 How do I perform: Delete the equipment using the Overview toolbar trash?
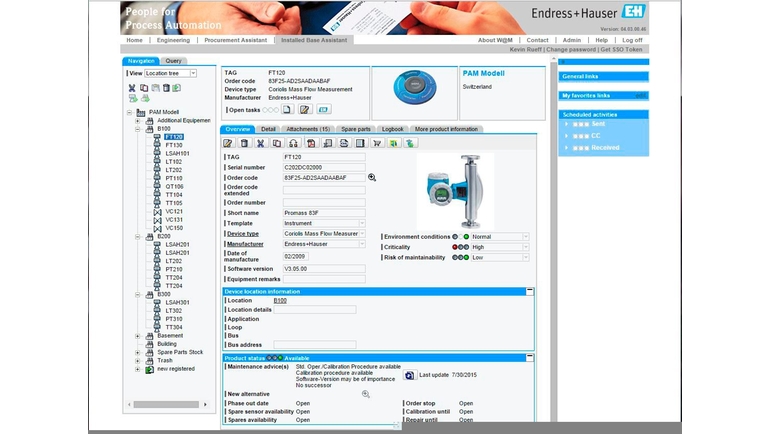point(244,143)
